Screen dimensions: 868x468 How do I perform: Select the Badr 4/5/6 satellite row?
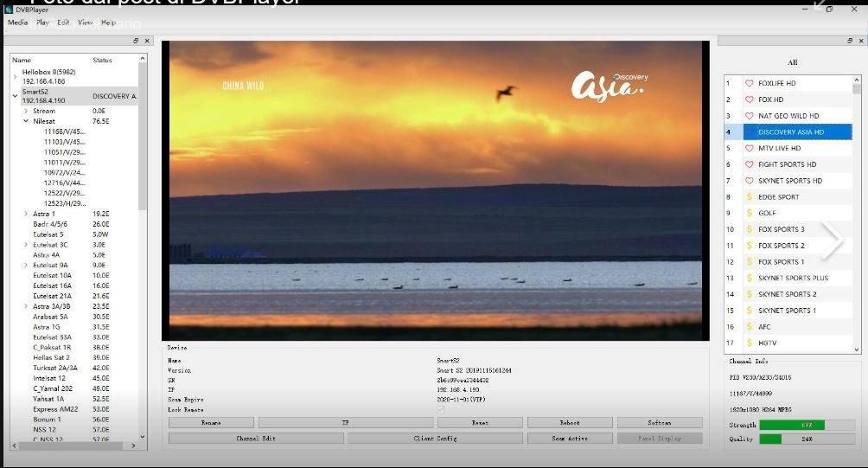[x=50, y=224]
